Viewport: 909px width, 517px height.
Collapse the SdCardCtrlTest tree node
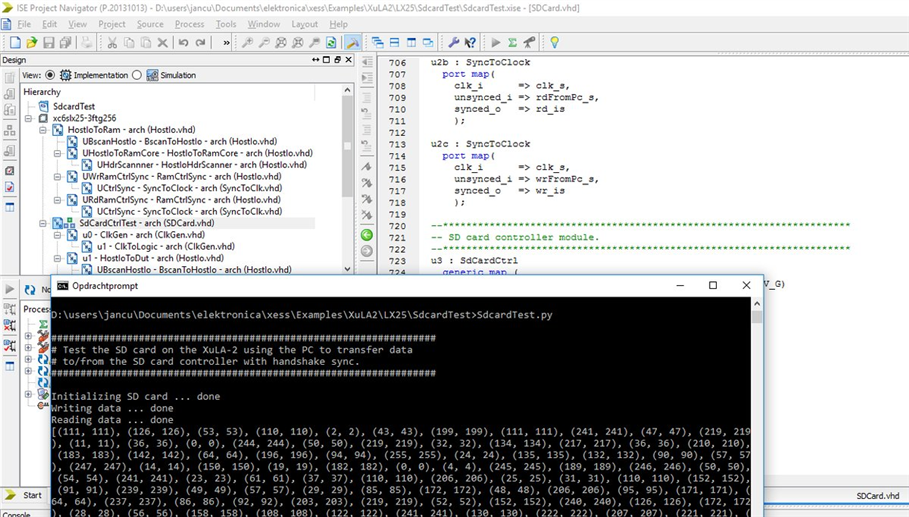[44, 223]
